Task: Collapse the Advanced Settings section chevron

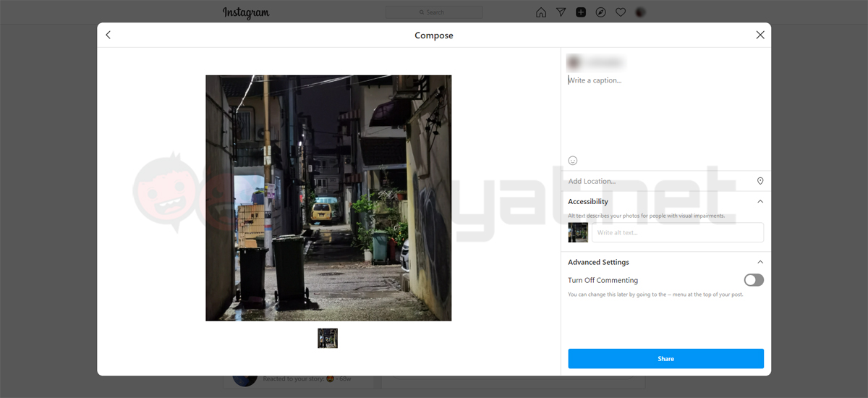Action: point(760,262)
